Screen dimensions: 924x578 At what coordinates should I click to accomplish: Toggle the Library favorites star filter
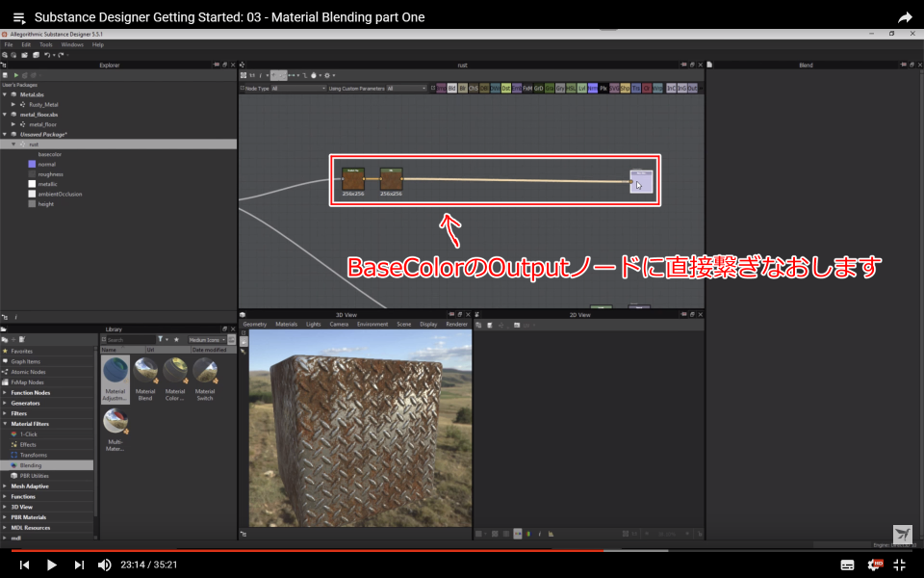pos(176,340)
